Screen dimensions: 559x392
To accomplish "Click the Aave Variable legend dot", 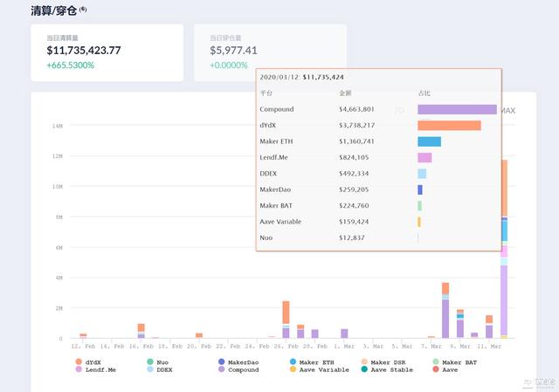I will coord(293,370).
